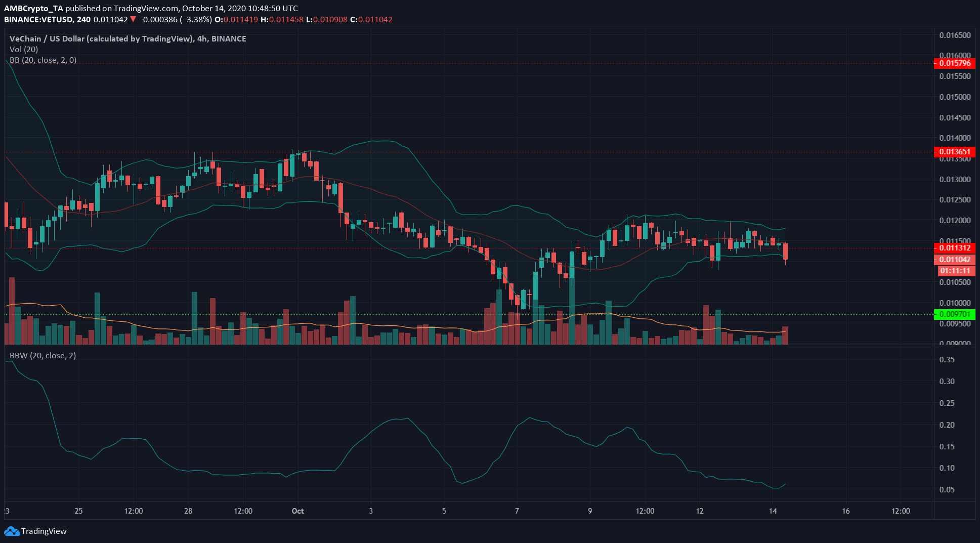This screenshot has height=543, width=980.
Task: Click the 0.010000 price axis value
Action: [x=955, y=303]
